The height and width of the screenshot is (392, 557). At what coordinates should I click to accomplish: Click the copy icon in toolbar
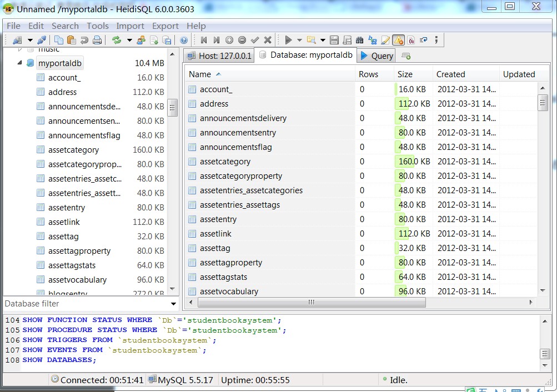[59, 40]
